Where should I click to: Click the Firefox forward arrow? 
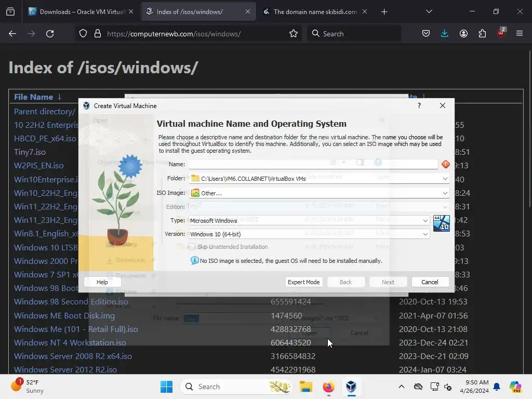pos(31,34)
